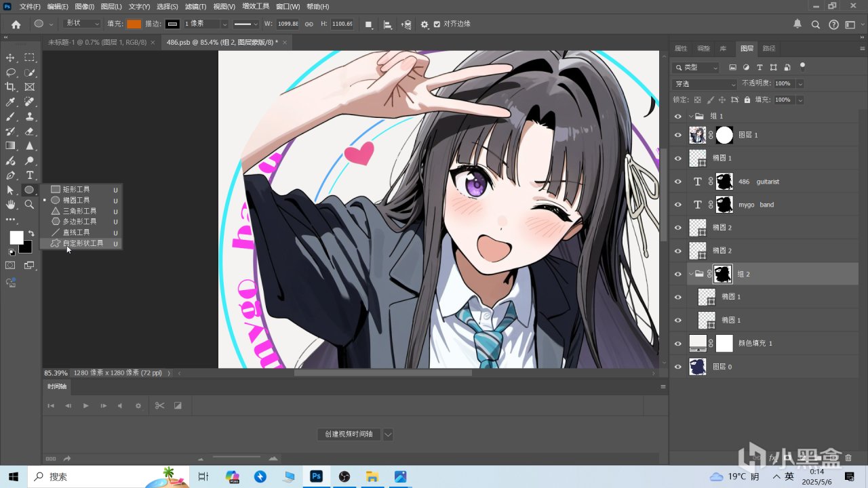
Task: Open the 类型 layer filter dropdown
Action: (696, 67)
